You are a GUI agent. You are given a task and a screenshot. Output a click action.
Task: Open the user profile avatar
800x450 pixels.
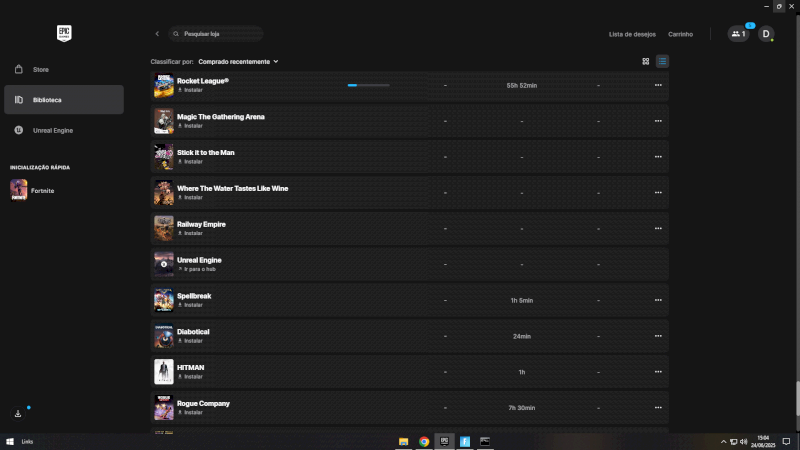point(766,34)
